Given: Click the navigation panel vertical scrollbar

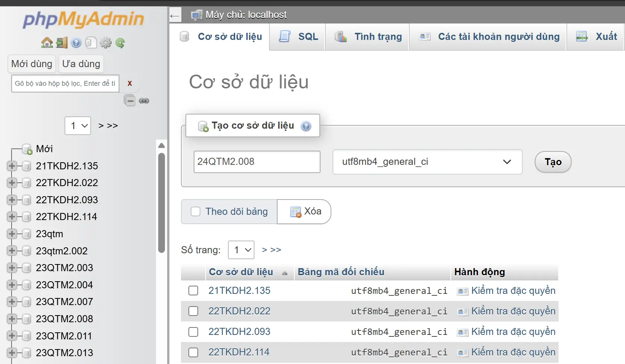Looking at the screenshot, I should click(162, 203).
